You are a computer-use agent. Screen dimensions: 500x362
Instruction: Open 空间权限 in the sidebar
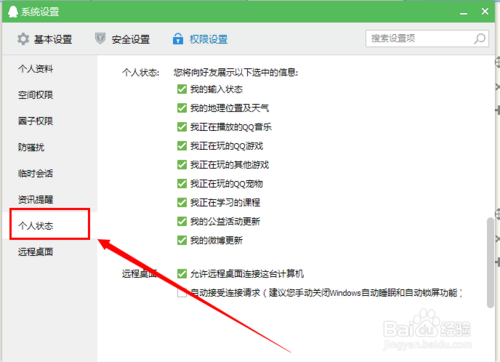tap(35, 95)
